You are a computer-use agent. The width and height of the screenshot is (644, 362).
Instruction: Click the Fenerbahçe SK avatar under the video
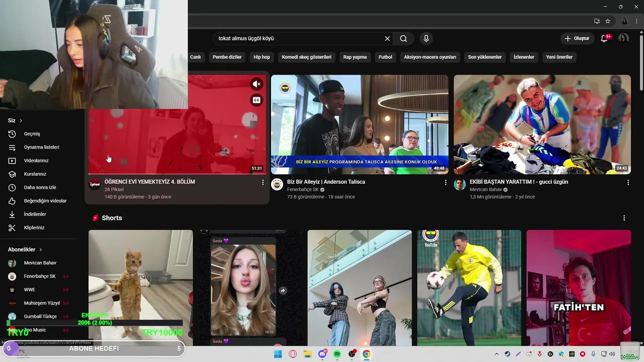coord(277,185)
